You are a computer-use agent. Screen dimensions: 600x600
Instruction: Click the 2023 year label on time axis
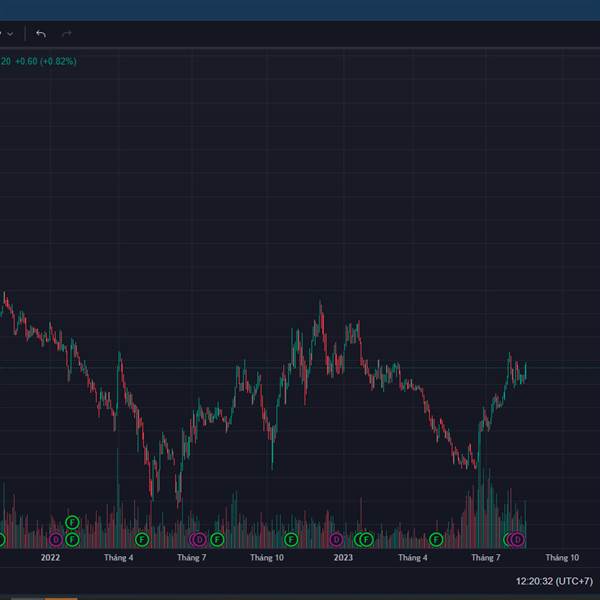[x=343, y=558]
